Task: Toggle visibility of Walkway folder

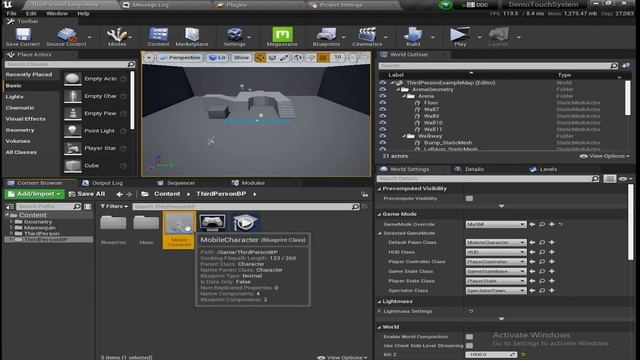Action: 382,136
